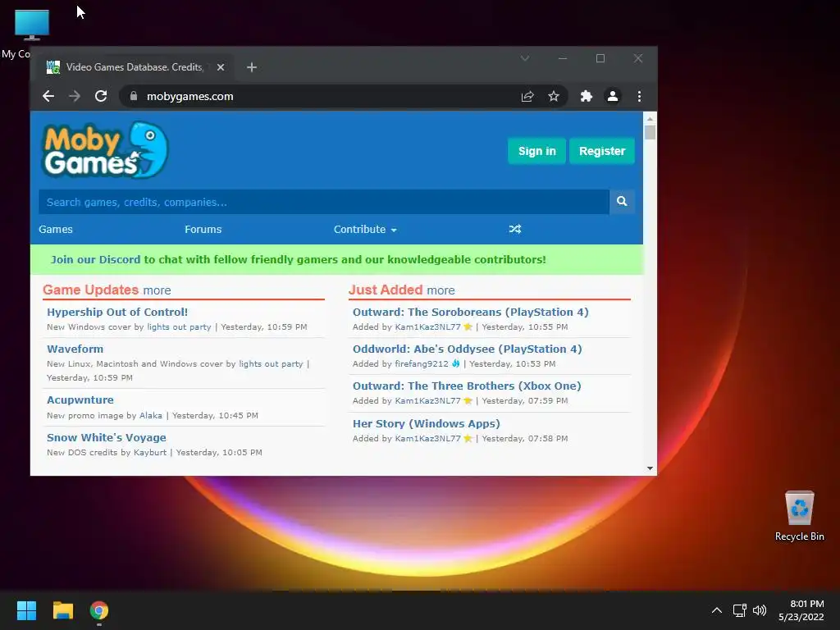This screenshot has height=630, width=840.
Task: Open the Windows Start menu
Action: click(x=26, y=610)
